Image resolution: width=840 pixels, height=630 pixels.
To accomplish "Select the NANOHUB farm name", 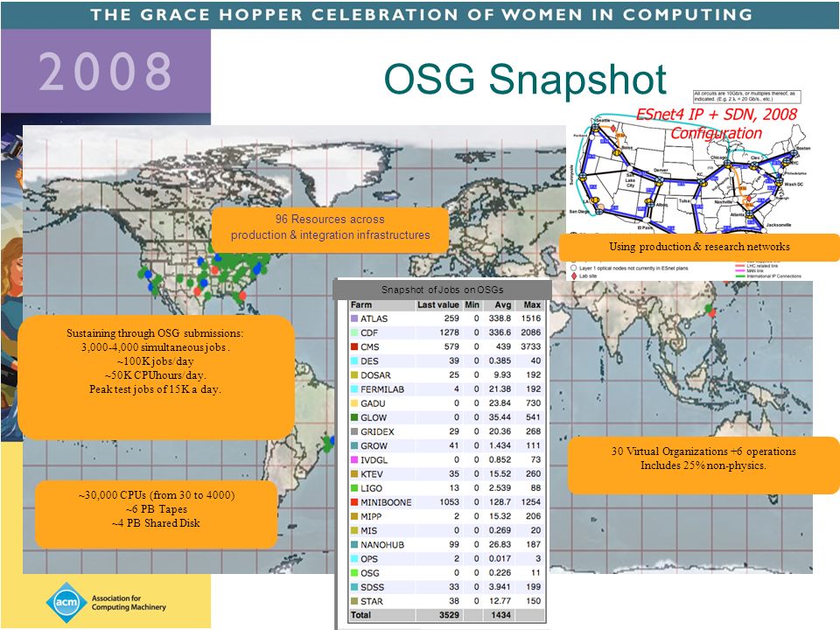I will coord(382,545).
